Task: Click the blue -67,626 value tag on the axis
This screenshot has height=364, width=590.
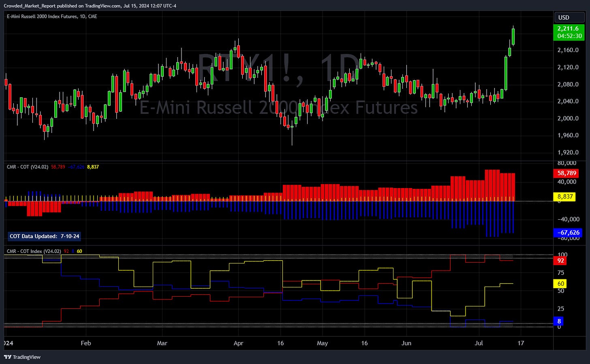Action: tap(568, 233)
